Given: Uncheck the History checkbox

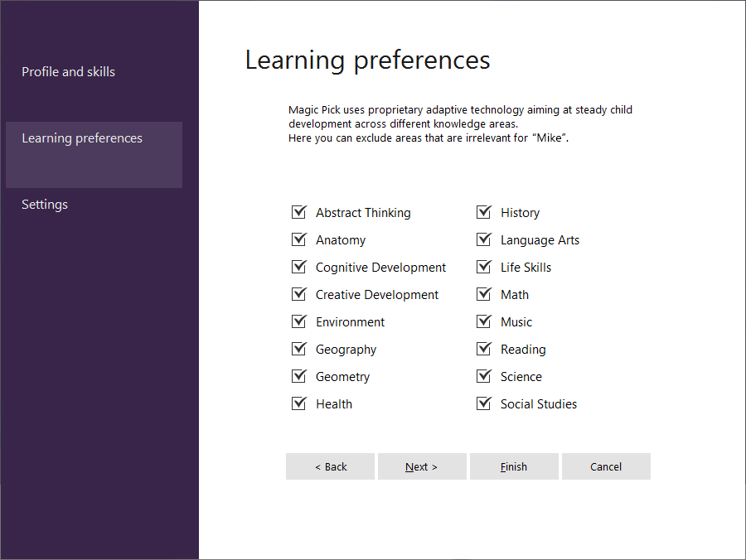Looking at the screenshot, I should point(484,212).
